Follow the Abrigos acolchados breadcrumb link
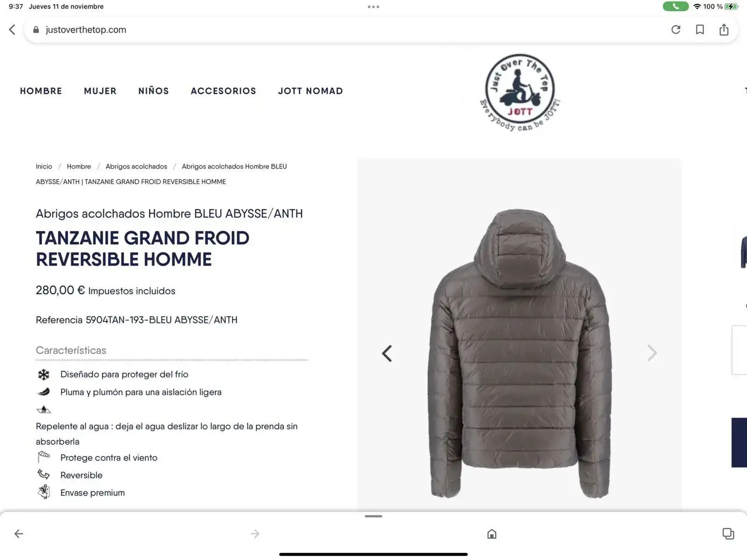The width and height of the screenshot is (747, 560). 136,167
